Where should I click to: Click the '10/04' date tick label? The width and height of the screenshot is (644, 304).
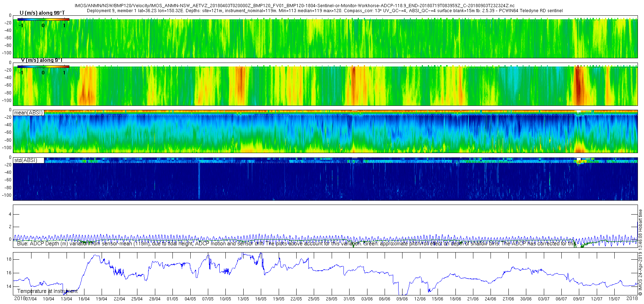(x=49, y=299)
